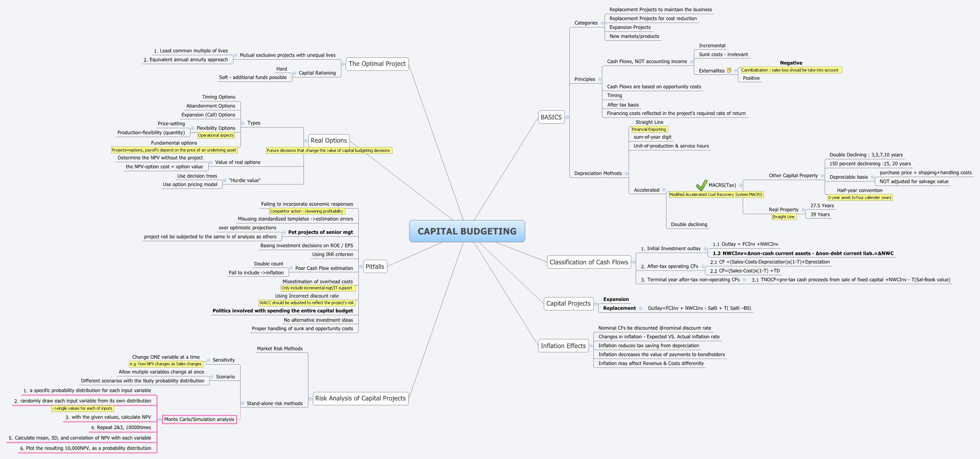Select the Pet projects of senior mgt topic

tap(320, 232)
